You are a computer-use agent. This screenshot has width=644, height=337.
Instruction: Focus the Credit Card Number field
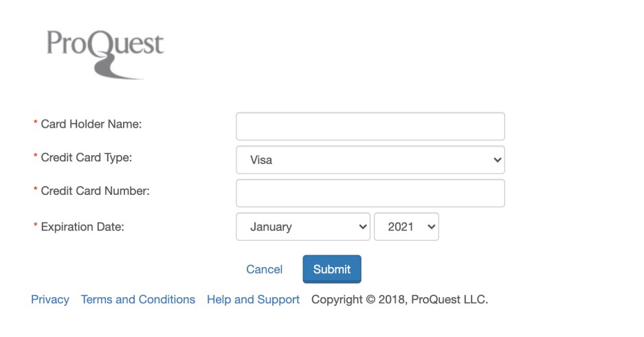pos(370,193)
